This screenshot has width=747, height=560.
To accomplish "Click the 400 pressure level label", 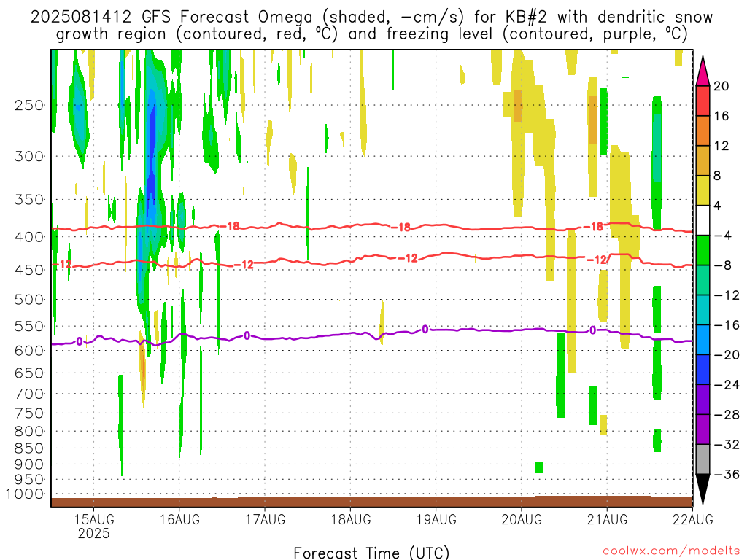I will tap(29, 237).
